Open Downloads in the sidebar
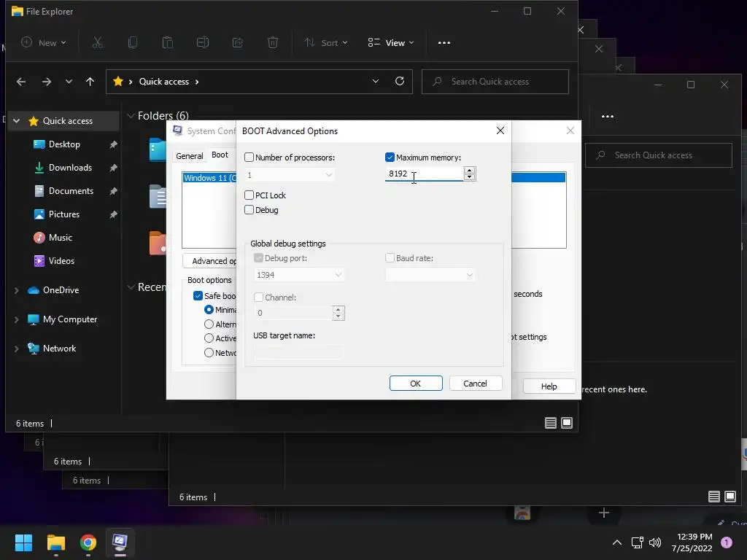 coord(70,168)
